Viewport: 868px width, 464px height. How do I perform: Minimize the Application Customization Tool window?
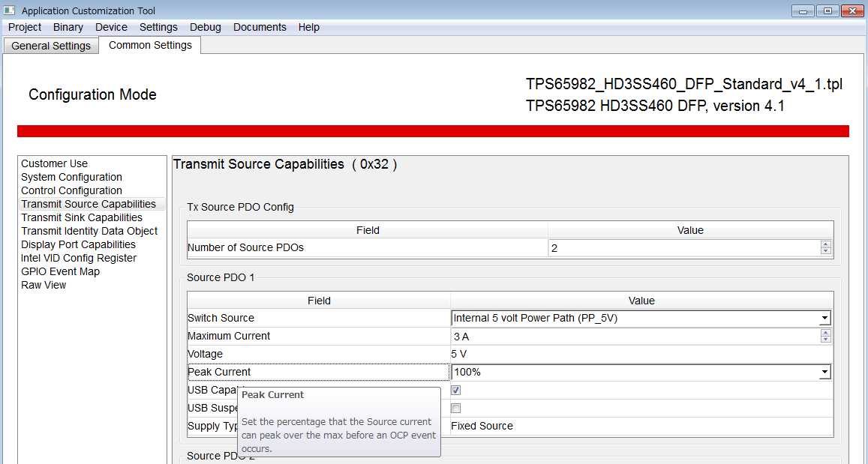click(803, 11)
